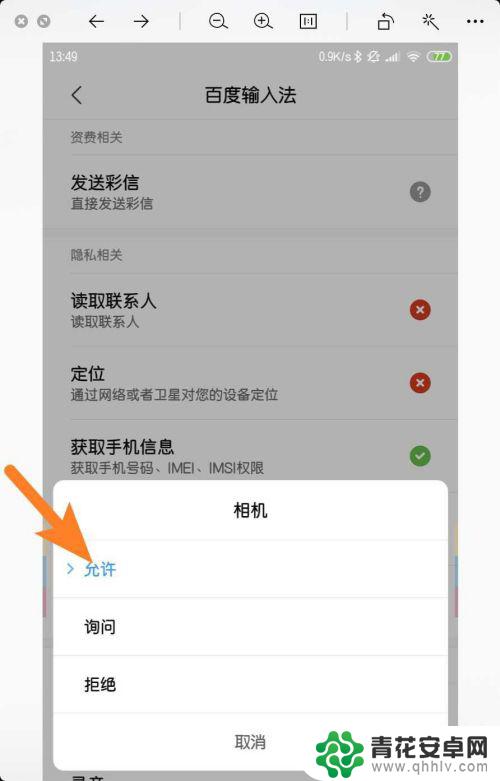Click the 青花安卓网 watermark logo

(402, 753)
